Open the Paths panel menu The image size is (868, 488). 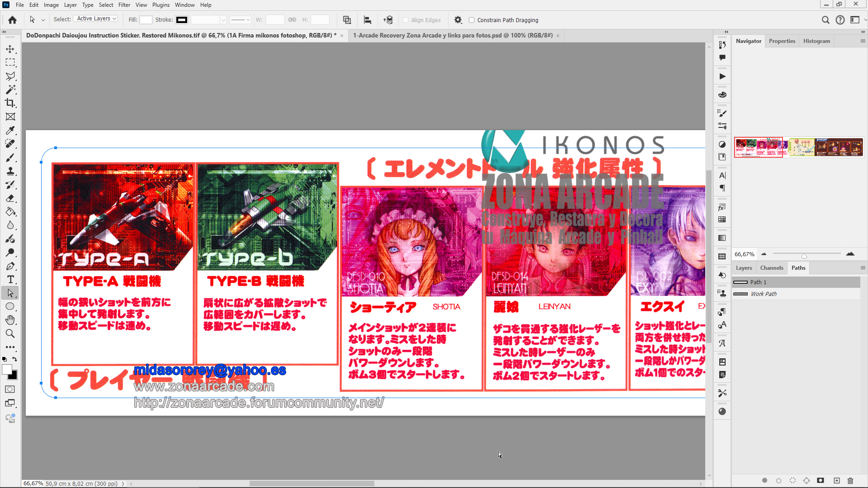click(x=863, y=268)
